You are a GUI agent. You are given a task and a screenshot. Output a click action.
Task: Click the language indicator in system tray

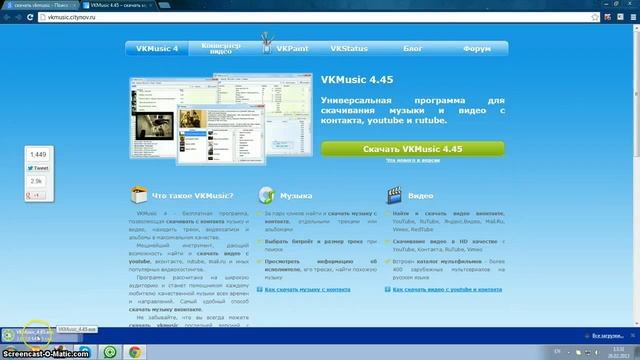[557, 352]
